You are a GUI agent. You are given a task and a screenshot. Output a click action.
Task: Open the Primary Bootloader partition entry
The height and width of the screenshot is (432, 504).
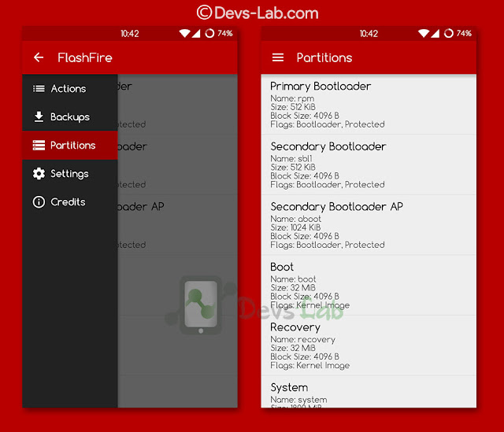[369, 105]
